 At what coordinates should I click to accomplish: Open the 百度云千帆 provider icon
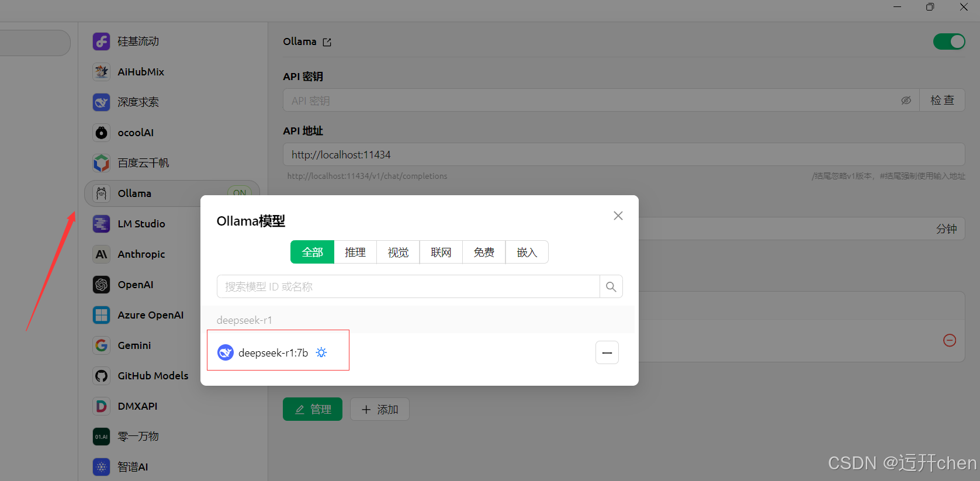coord(101,163)
